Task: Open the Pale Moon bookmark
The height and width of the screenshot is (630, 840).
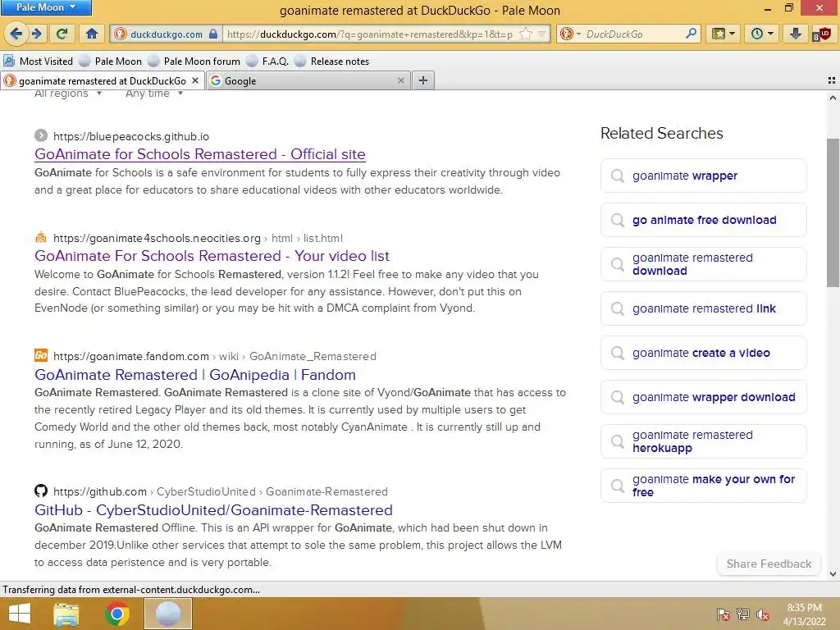Action: point(111,61)
